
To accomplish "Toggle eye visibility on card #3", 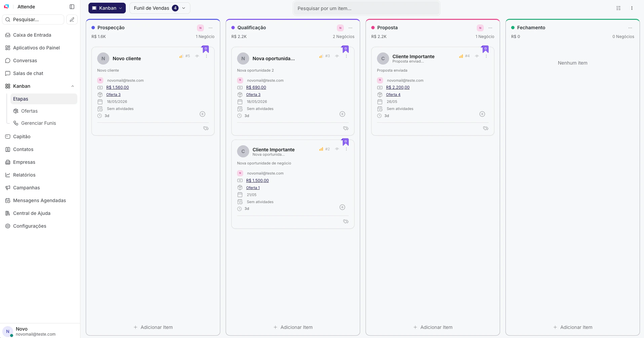I will coord(337,56).
